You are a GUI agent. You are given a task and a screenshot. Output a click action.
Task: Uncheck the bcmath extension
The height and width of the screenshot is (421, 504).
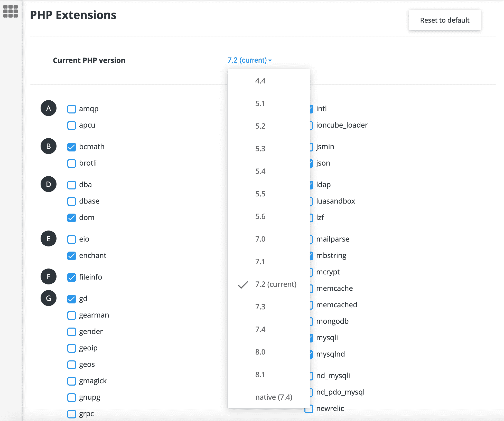click(72, 147)
